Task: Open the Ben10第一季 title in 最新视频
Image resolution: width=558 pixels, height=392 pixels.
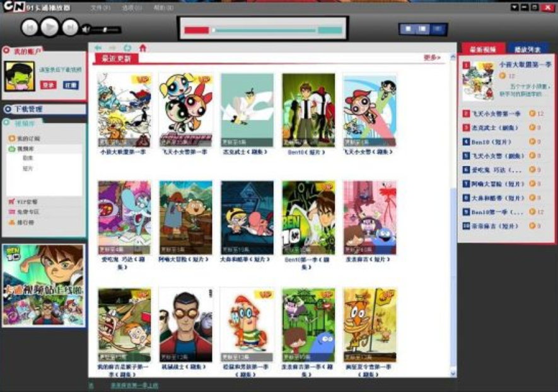Action: [497, 212]
